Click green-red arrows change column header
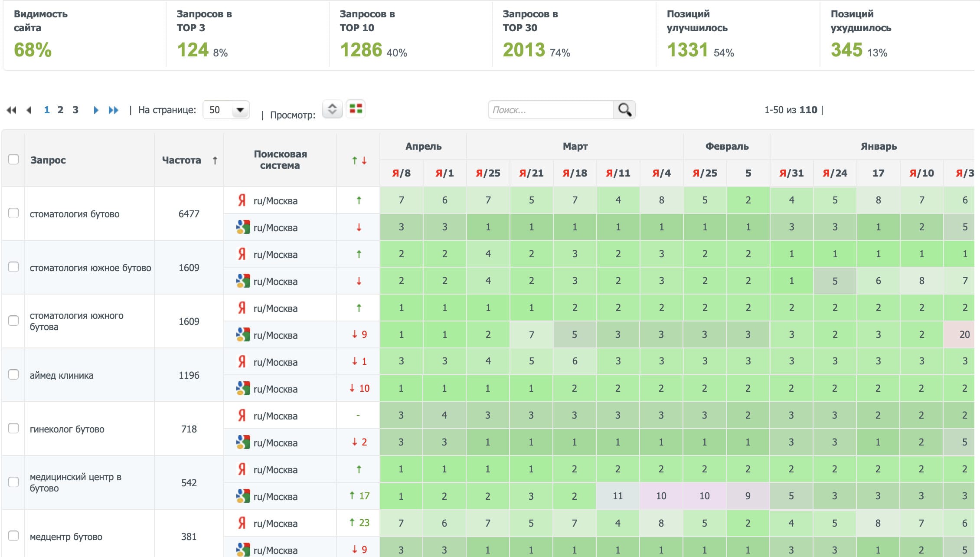This screenshot has width=980, height=557. [359, 161]
